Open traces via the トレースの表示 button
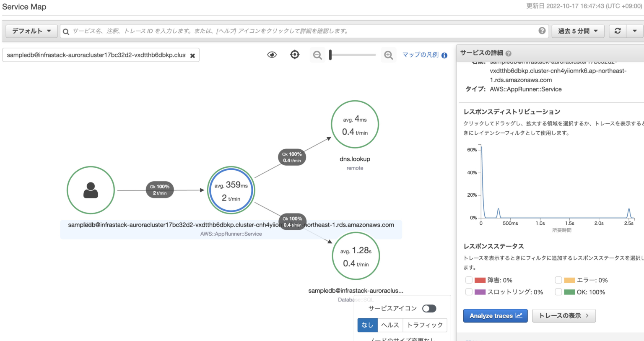Screen dimensions: 644x341 pyautogui.click(x=563, y=315)
